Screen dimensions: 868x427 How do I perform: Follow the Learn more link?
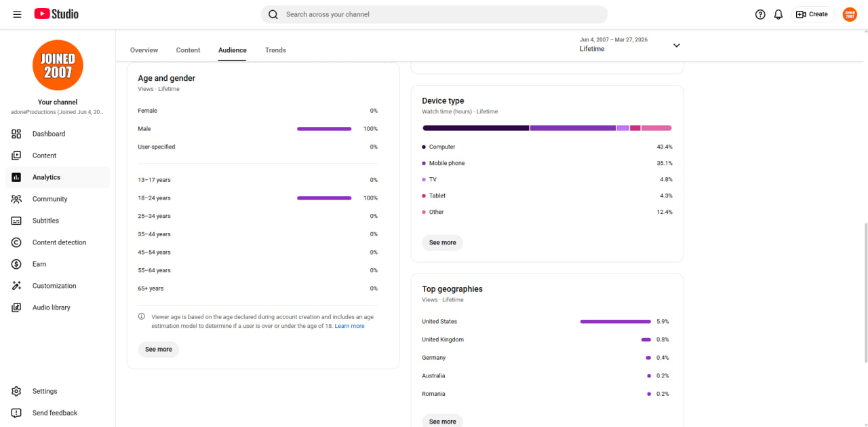coord(349,327)
